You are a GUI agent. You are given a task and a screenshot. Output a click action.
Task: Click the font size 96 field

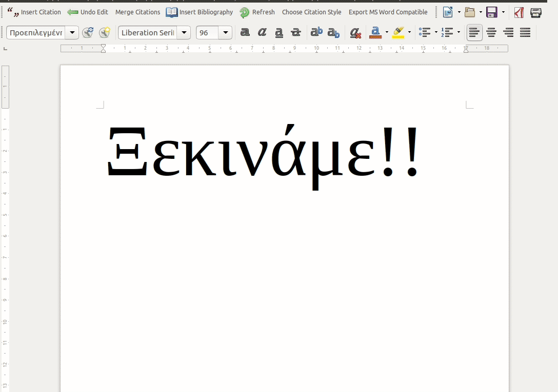(207, 33)
